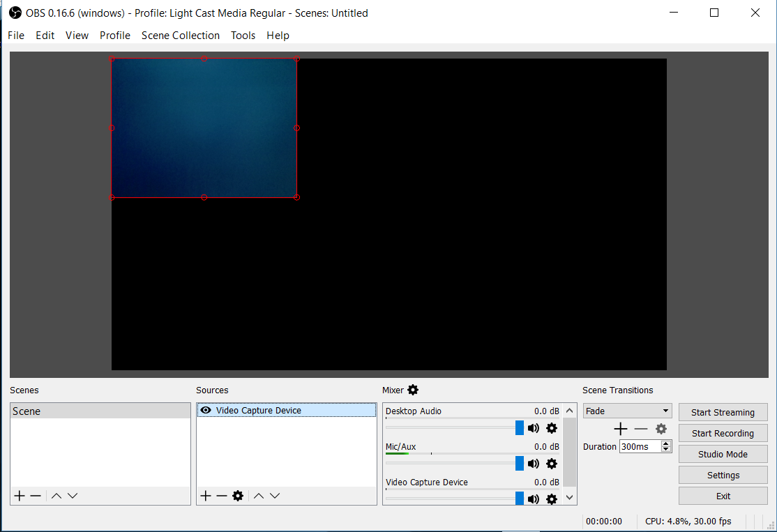The image size is (777, 532).
Task: Enter Studio Mode
Action: click(723, 454)
